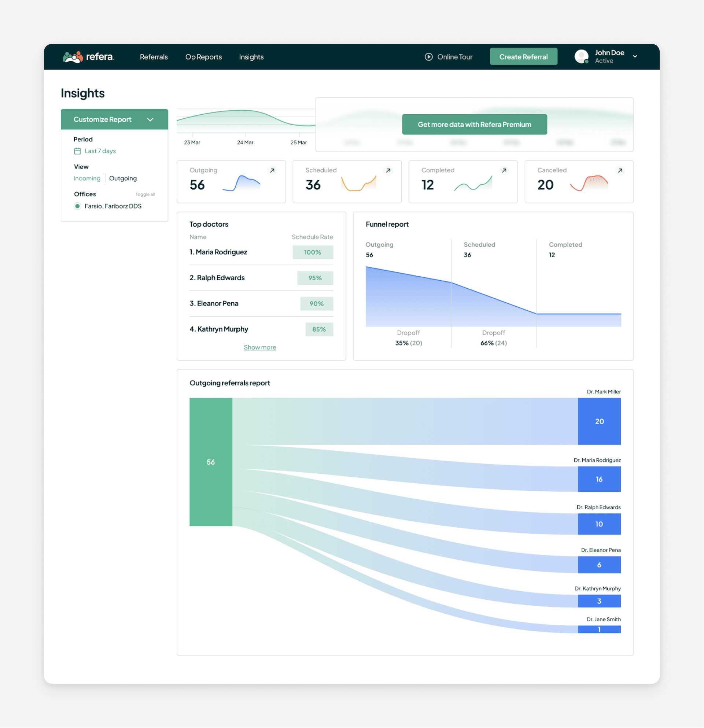
Task: Go to the Referrals menu item
Action: coord(154,57)
